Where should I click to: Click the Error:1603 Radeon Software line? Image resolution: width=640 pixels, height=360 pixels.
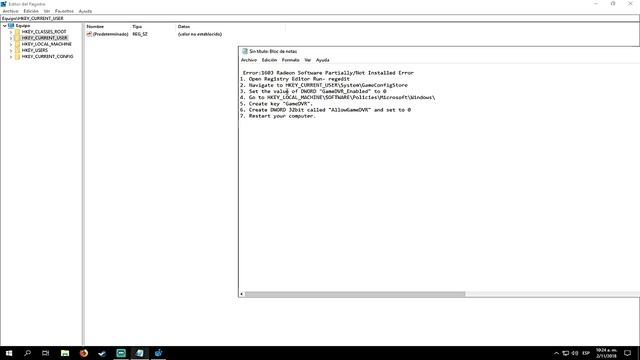(328, 73)
